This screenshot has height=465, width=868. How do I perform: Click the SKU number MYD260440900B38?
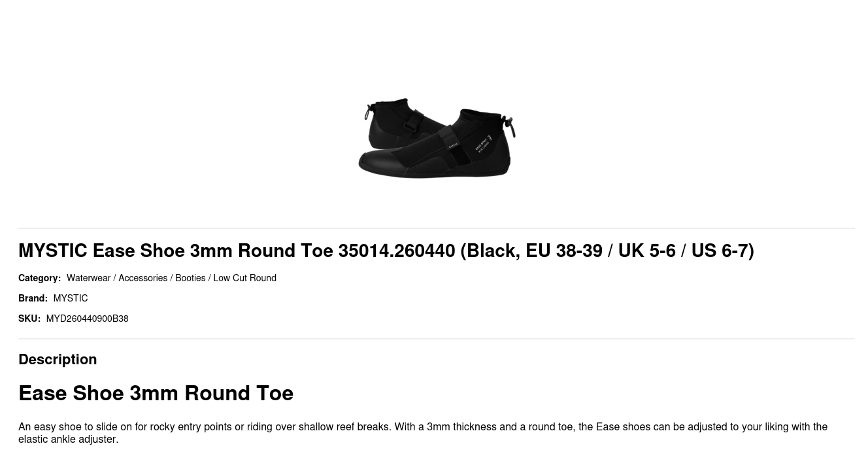click(x=87, y=319)
